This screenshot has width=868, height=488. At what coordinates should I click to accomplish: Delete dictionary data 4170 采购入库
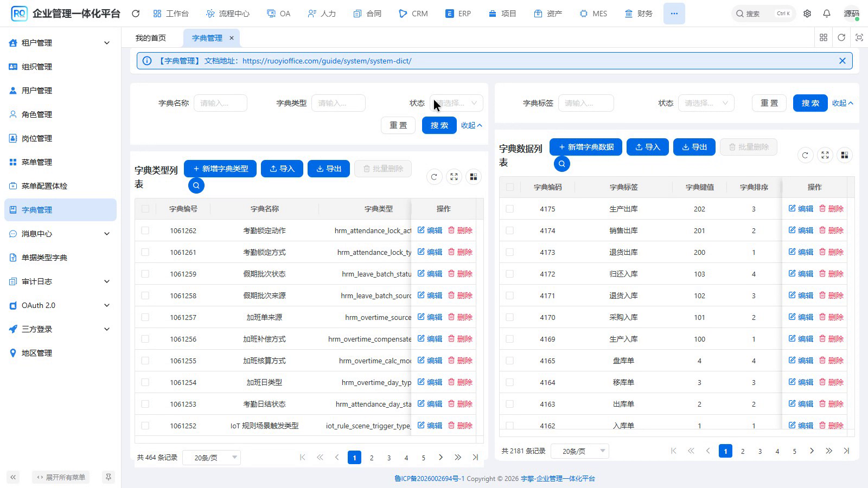[x=831, y=317]
